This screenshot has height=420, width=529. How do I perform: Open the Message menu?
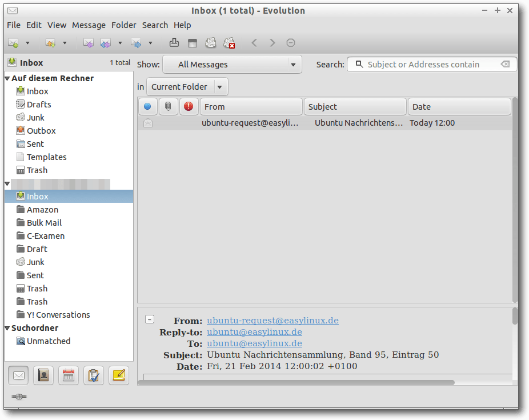89,25
